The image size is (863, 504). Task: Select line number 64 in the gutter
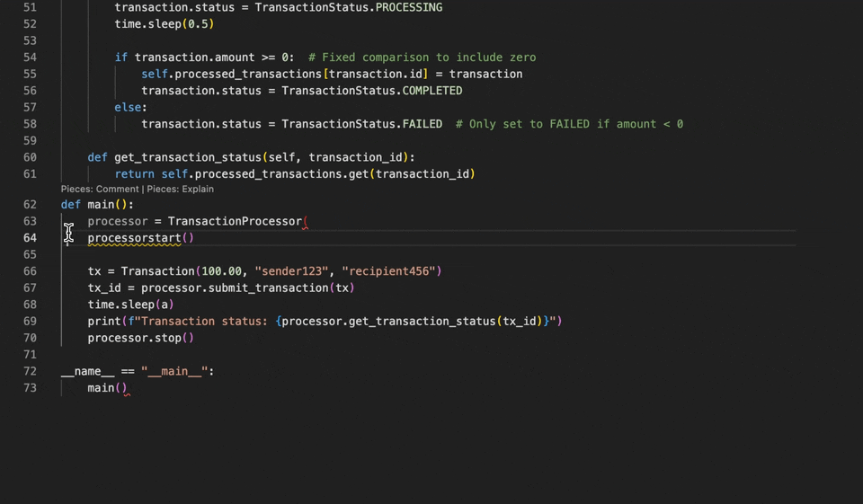(x=30, y=238)
